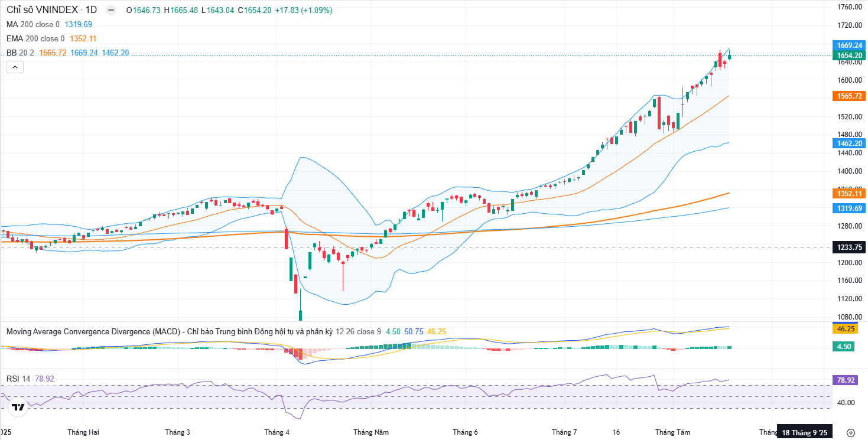Click the 16 date label on time axis

pyautogui.click(x=617, y=432)
